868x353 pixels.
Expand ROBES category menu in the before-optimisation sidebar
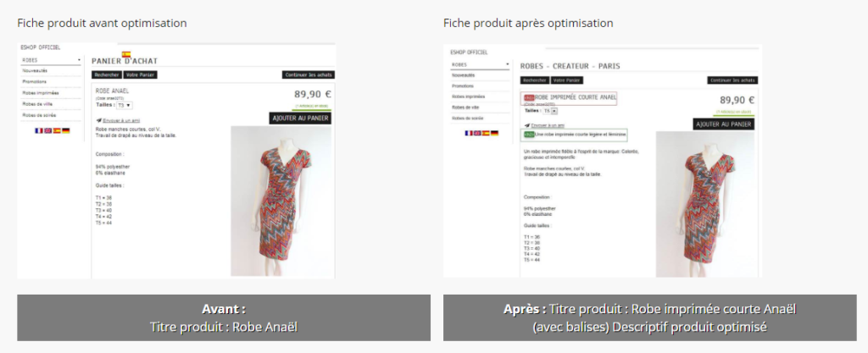pos(51,59)
